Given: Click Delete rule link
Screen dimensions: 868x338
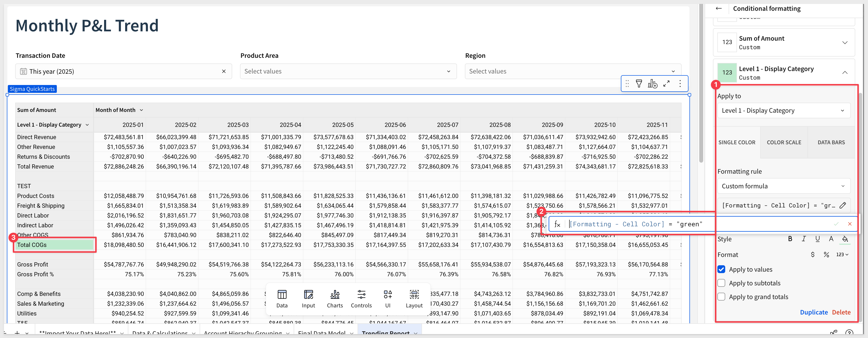Looking at the screenshot, I should click(x=841, y=312).
